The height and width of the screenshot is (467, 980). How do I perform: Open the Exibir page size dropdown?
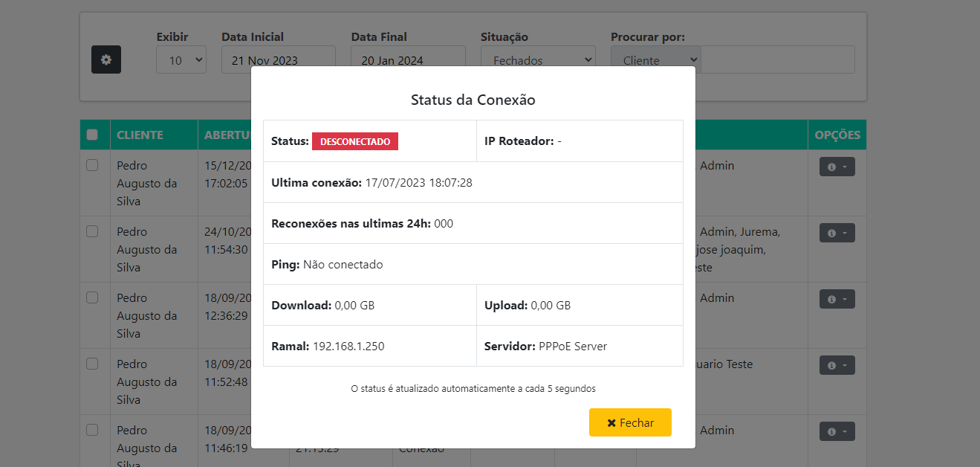click(x=181, y=59)
